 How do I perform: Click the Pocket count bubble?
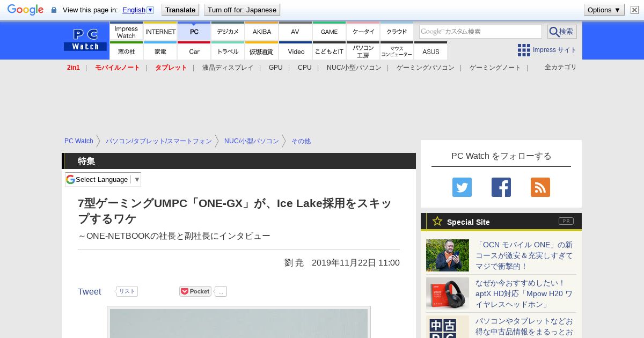point(221,291)
